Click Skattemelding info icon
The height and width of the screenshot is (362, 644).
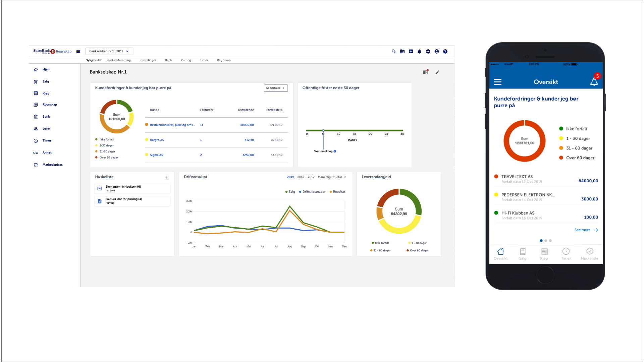coord(335,151)
